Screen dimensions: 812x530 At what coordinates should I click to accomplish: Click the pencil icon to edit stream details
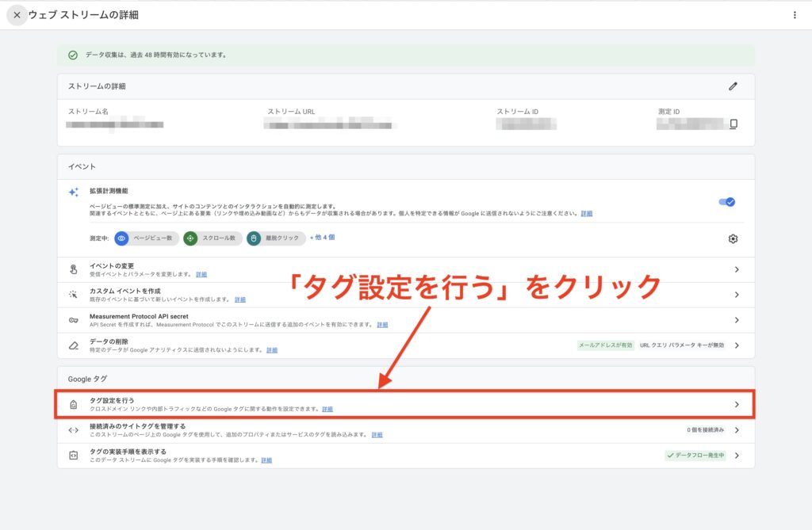[x=733, y=86]
